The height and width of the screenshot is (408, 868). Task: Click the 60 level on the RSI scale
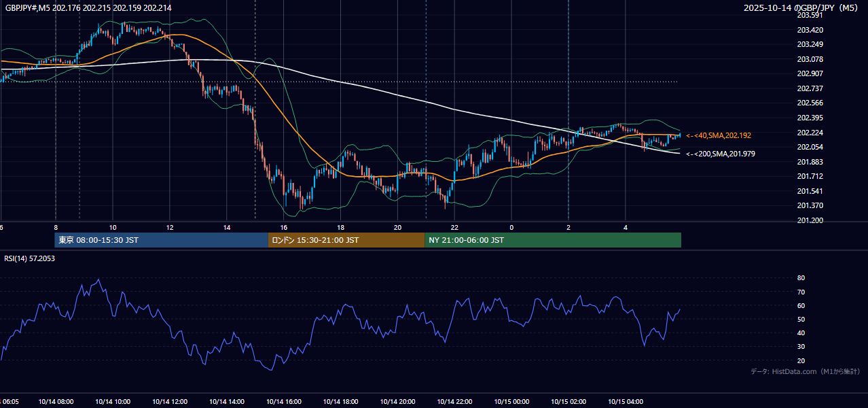click(801, 305)
